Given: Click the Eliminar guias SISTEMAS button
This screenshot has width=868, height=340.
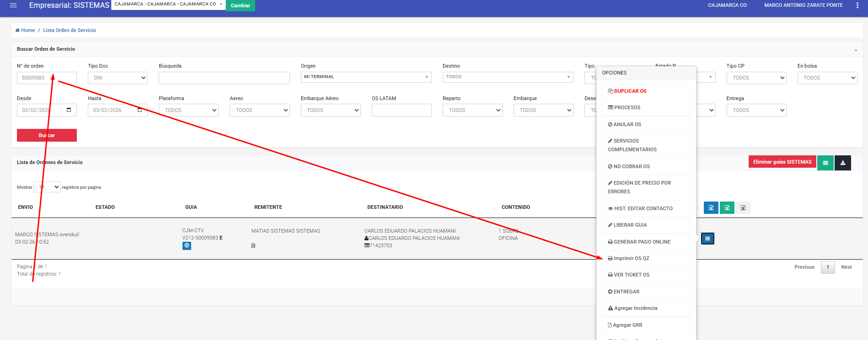Looking at the screenshot, I should [x=782, y=162].
